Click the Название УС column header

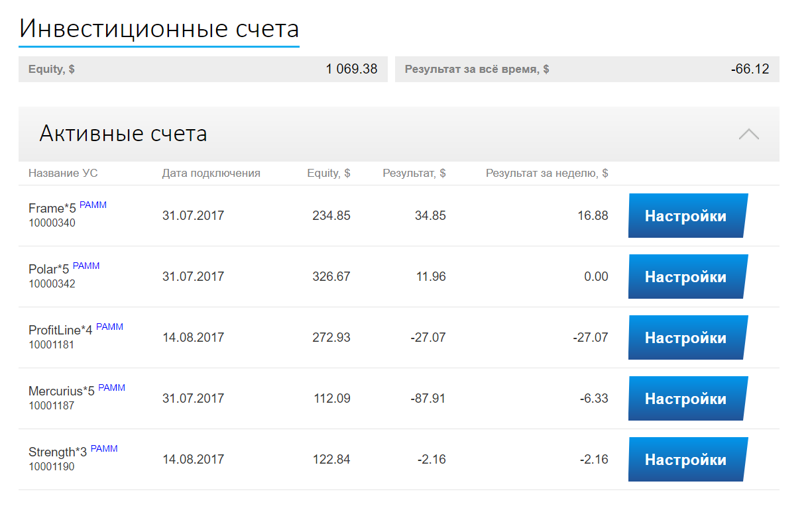pyautogui.click(x=63, y=174)
